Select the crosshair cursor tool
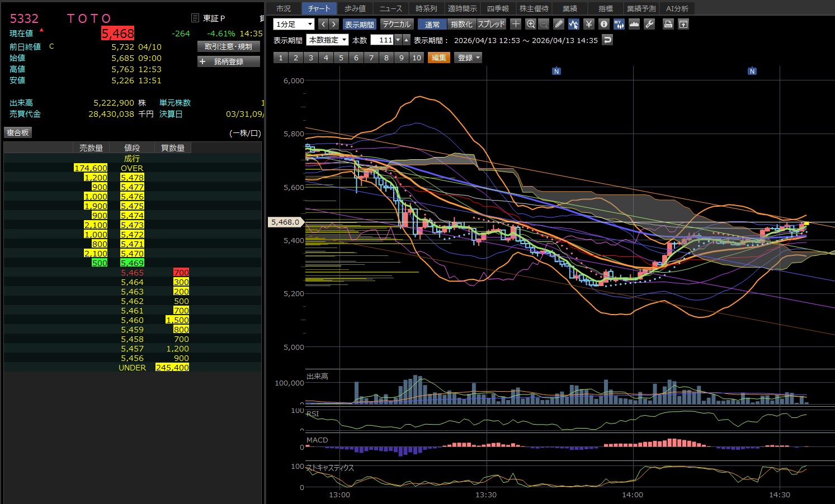The image size is (835, 504). pyautogui.click(x=516, y=24)
